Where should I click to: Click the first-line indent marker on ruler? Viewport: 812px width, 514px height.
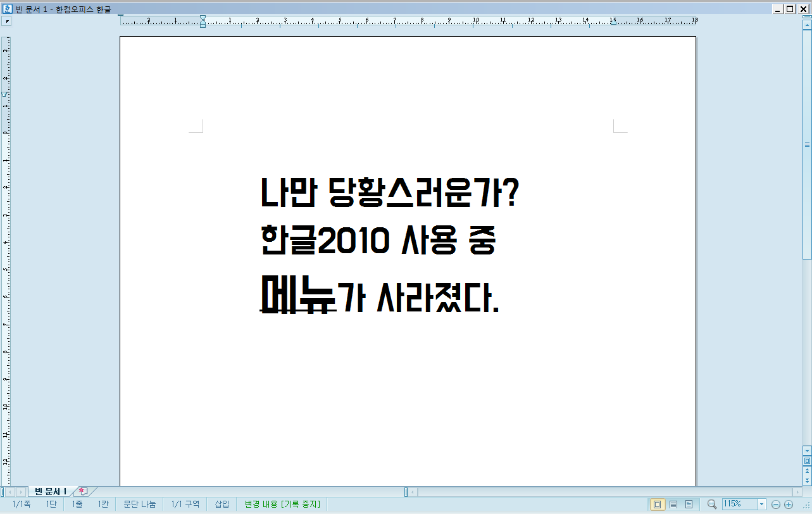click(203, 18)
